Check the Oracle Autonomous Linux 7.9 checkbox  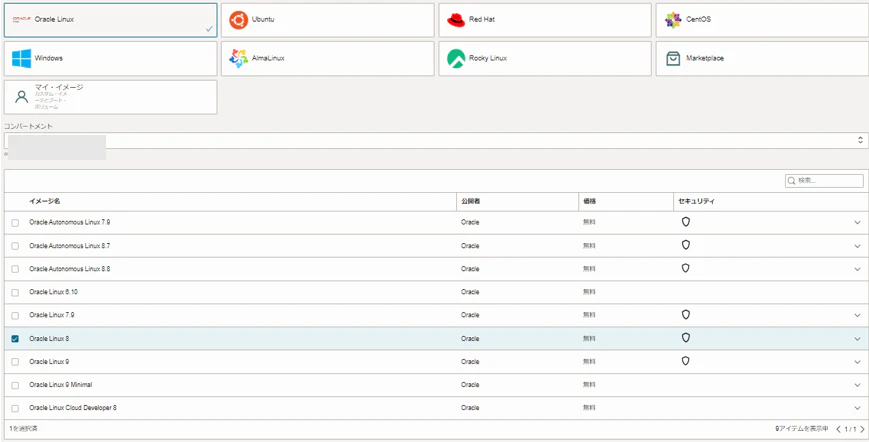click(x=15, y=223)
